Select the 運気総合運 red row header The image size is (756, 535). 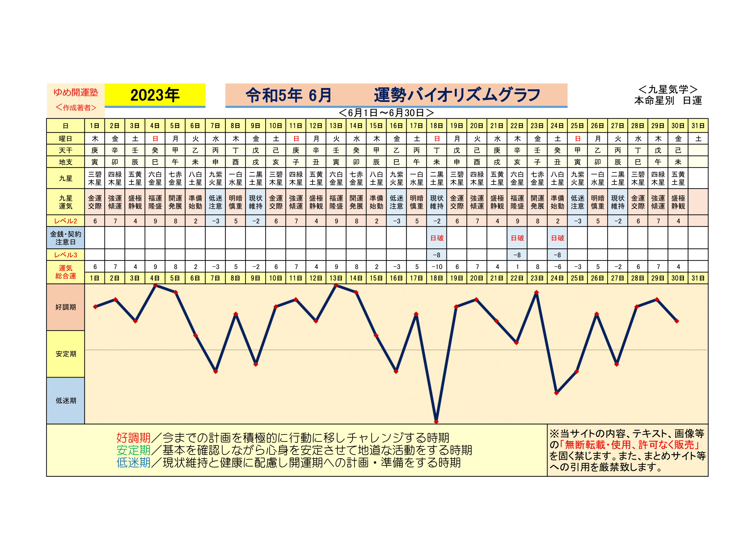66,272
